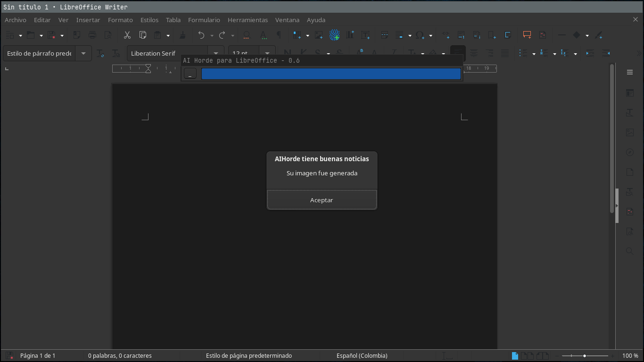Open the Archivo menu

[16, 20]
